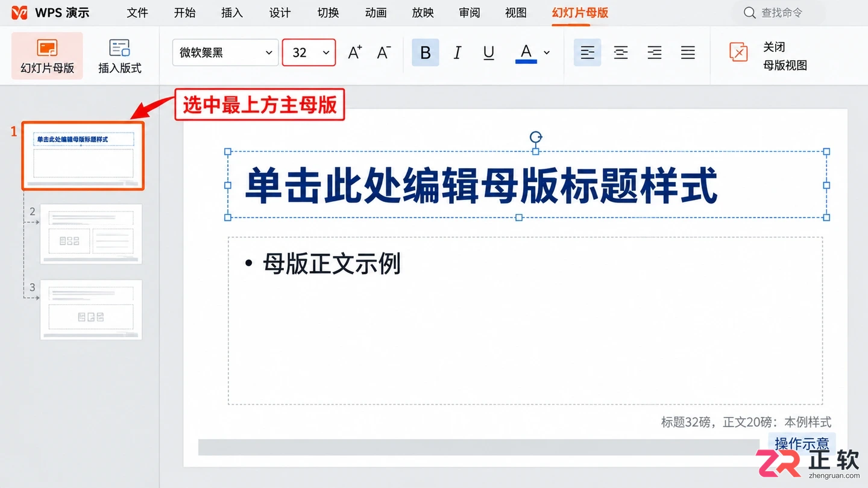Click footer text 标题32磅，正文20磅：本例样式
This screenshot has height=488, width=868.
point(746,422)
